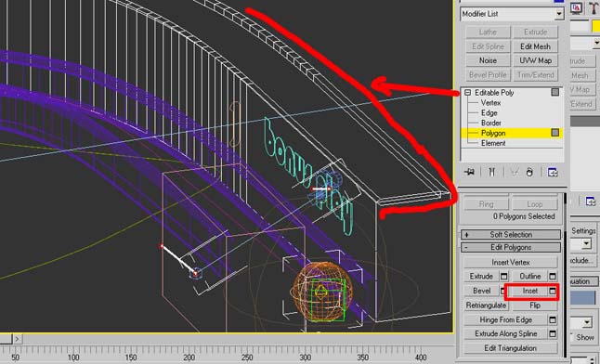
Task: Open Configure Modifier Sets icon
Action: tap(553, 172)
